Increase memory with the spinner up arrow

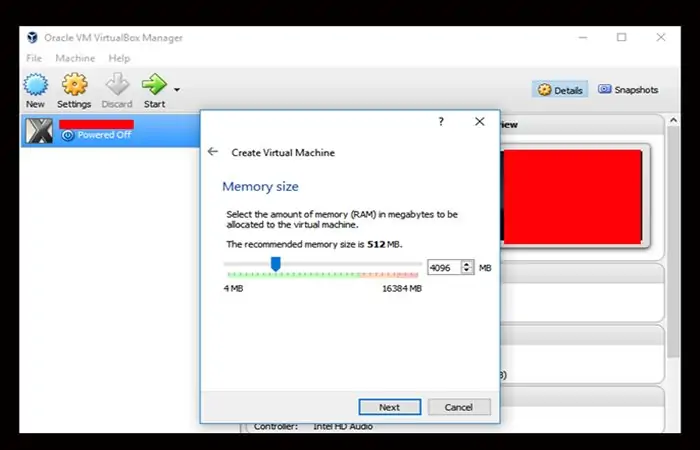tap(467, 264)
